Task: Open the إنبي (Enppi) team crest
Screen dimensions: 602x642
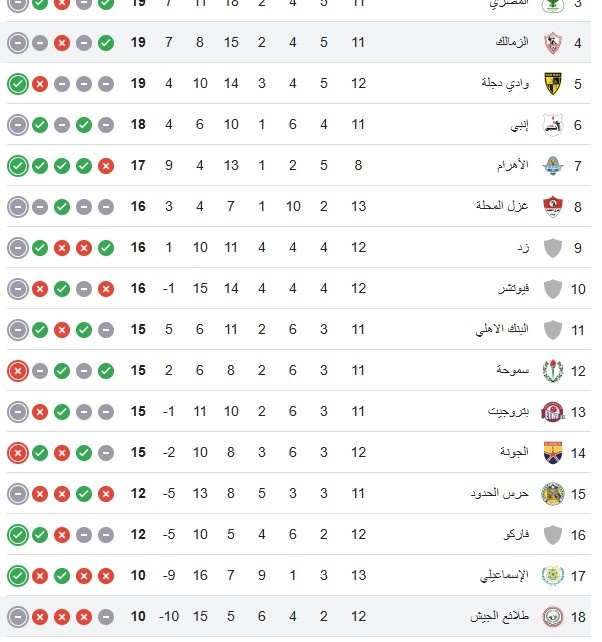Action: click(x=551, y=125)
